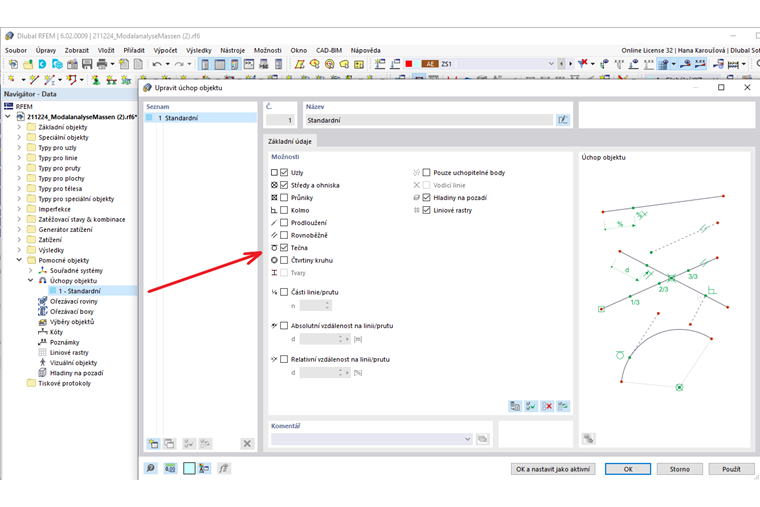This screenshot has height=507, width=760.
Task: Toggle the Uzly checkbox
Action: point(284,173)
